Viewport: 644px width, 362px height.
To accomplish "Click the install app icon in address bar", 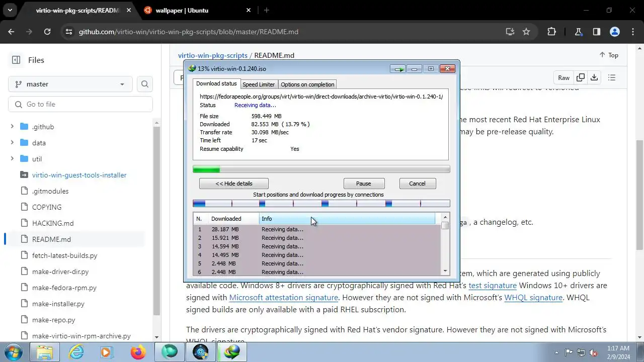I will point(510,32).
